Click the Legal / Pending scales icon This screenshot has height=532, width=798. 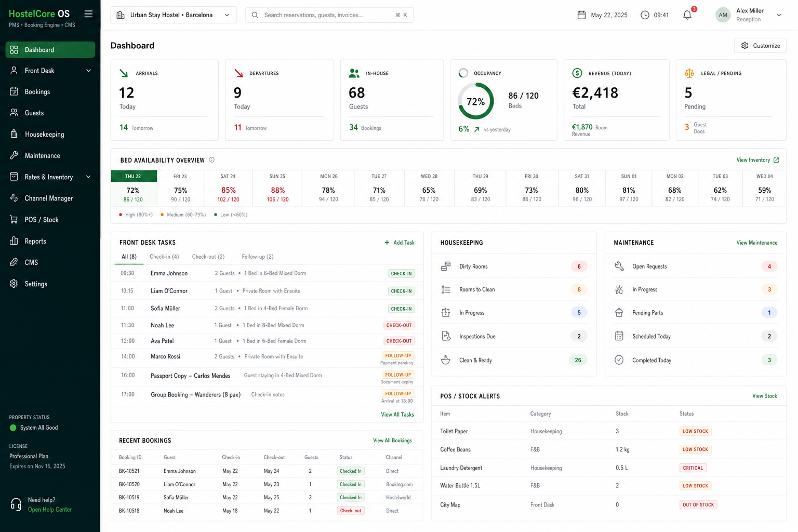pos(689,73)
